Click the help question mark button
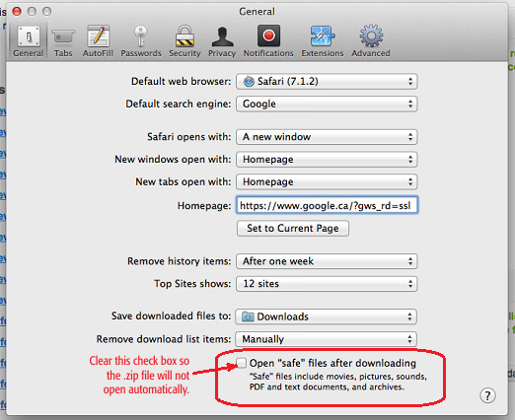The image size is (515, 420). pos(487,395)
